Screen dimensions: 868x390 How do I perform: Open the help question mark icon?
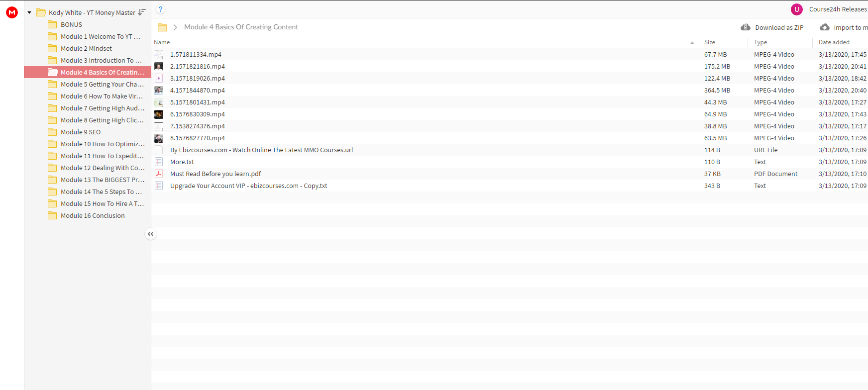160,9
